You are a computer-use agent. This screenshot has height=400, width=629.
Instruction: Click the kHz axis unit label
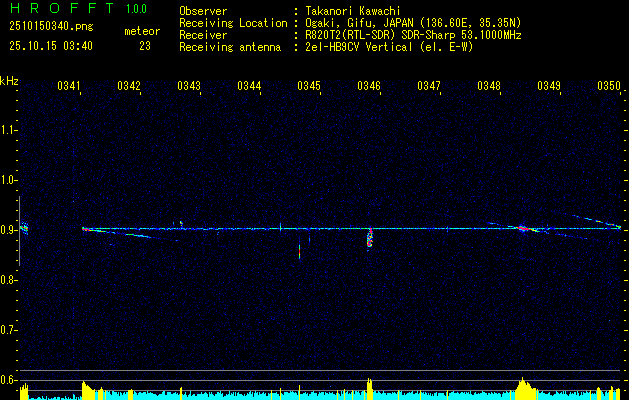[9, 81]
